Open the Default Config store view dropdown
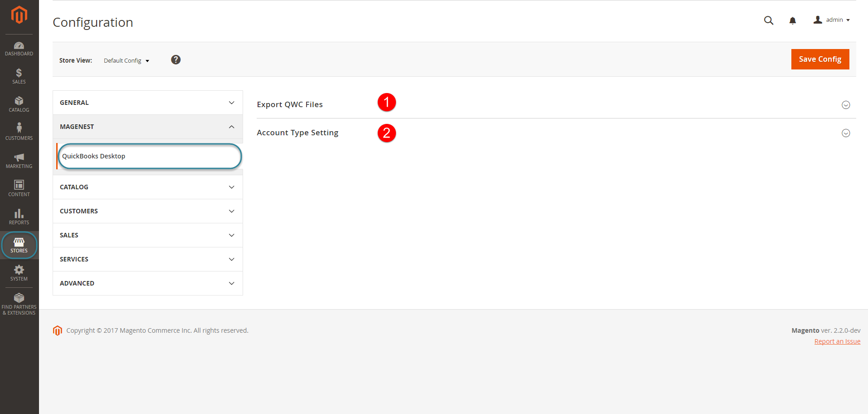This screenshot has width=868, height=414. (126, 61)
